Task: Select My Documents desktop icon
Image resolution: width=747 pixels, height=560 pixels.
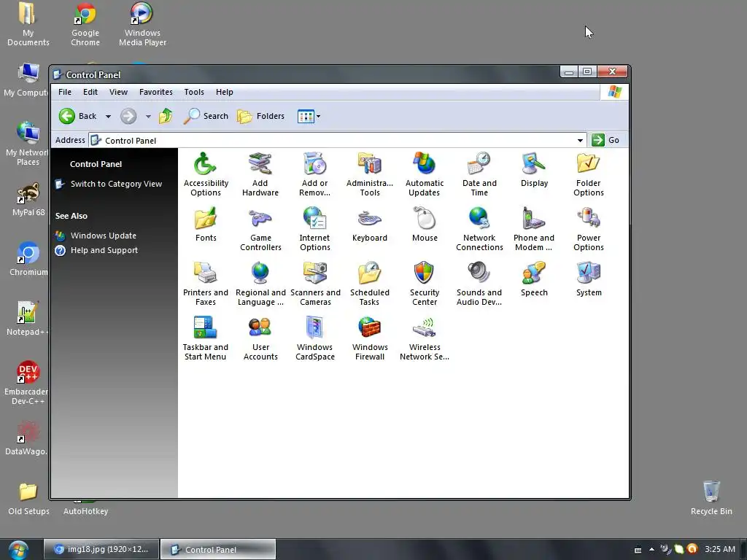Action: [x=28, y=24]
